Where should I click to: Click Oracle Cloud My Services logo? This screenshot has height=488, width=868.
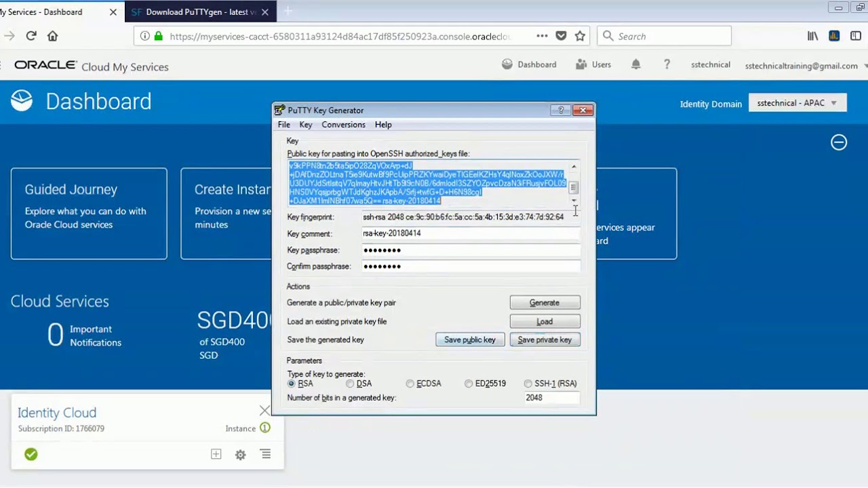tap(92, 66)
